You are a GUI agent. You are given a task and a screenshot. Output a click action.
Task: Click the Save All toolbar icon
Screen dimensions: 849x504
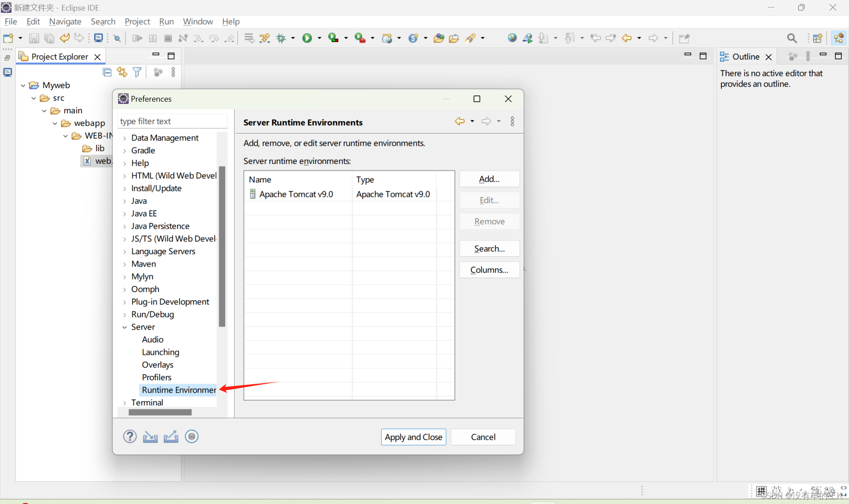pyautogui.click(x=49, y=38)
